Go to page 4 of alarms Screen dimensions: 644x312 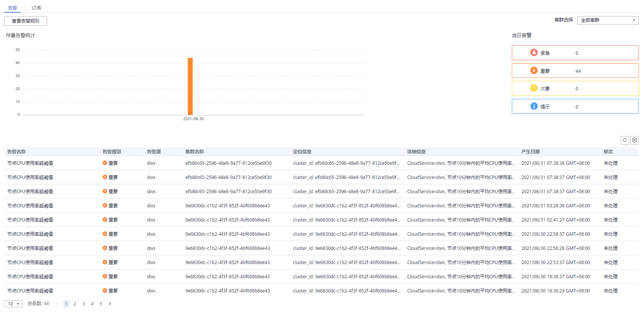tap(92, 304)
